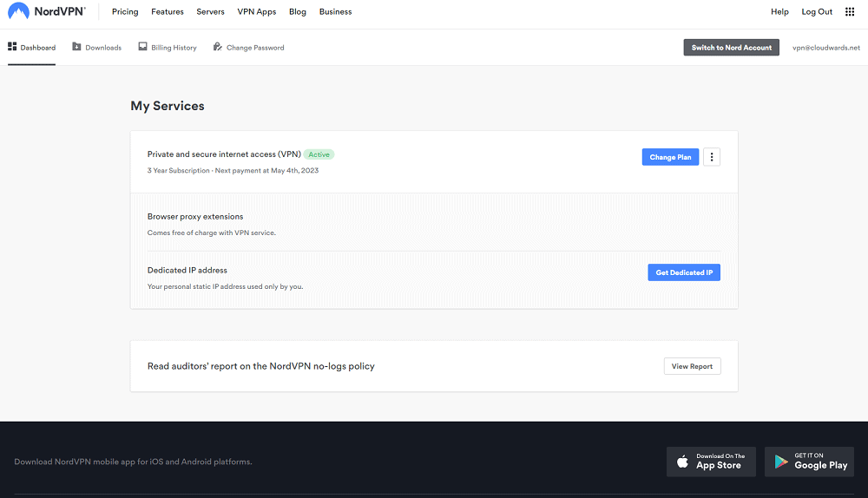The width and height of the screenshot is (868, 498).
Task: Click the NordVPN wordmark text
Action: tap(60, 11)
